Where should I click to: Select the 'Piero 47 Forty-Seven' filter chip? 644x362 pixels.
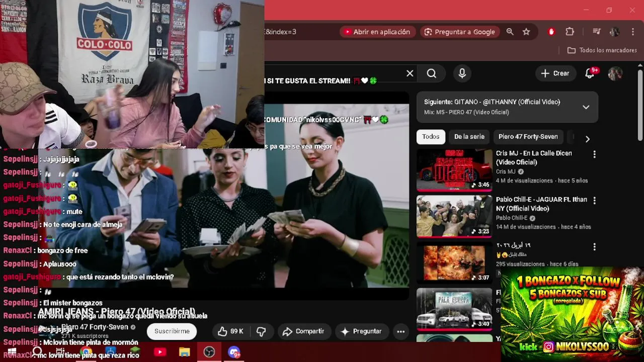click(x=528, y=137)
